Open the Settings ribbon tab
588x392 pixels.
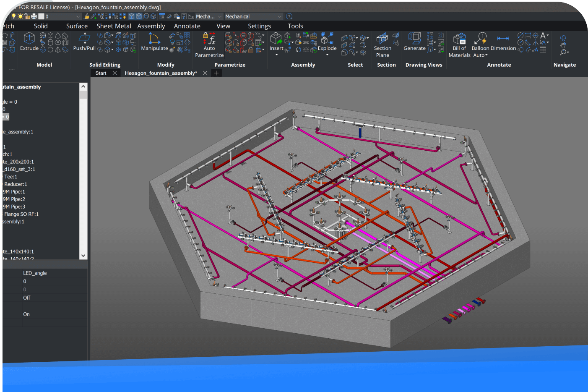tap(259, 26)
